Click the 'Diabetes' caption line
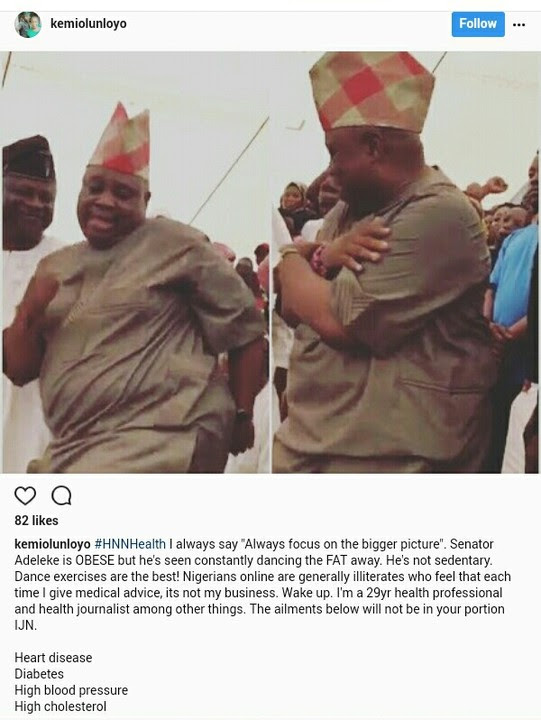 click(39, 674)
